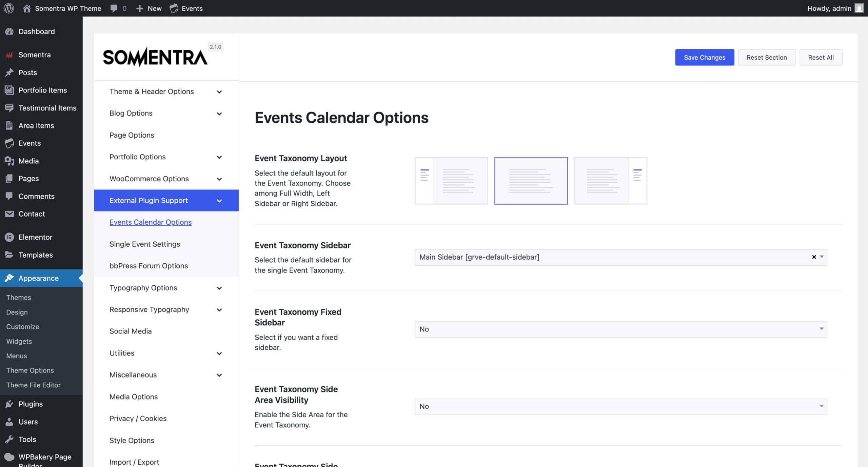Click the Templates folder icon

(9, 255)
